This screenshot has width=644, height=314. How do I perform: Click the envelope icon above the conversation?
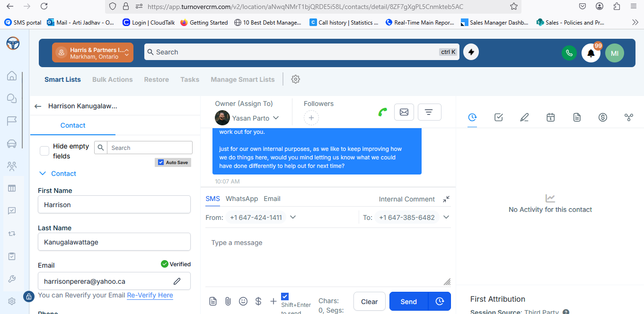pos(404,112)
